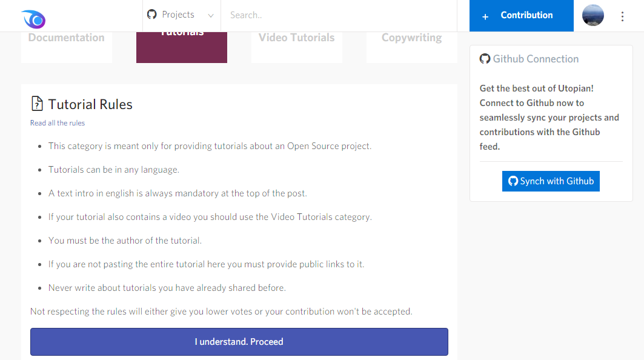Click the Tutorial Rules heading
This screenshot has height=360, width=644.
90,104
